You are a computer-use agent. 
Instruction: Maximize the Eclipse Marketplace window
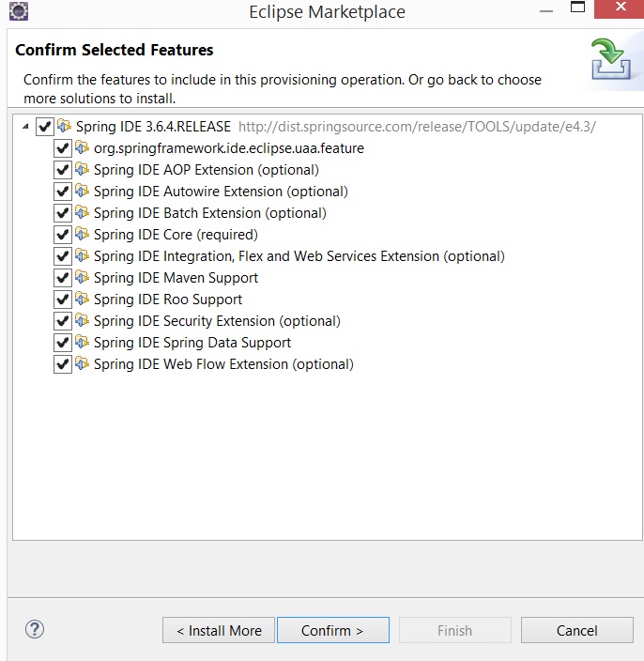click(x=577, y=8)
